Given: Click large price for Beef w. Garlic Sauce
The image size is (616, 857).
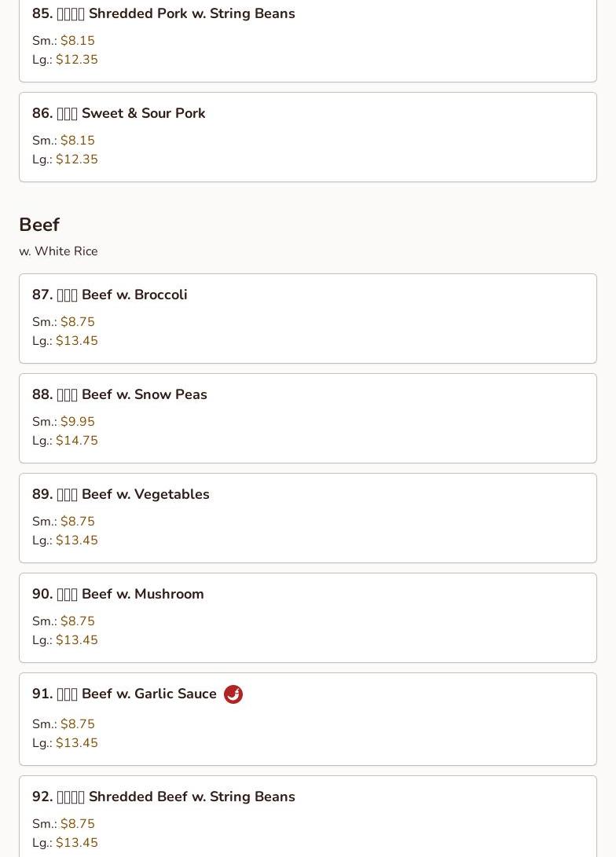Looking at the screenshot, I should point(76,743).
